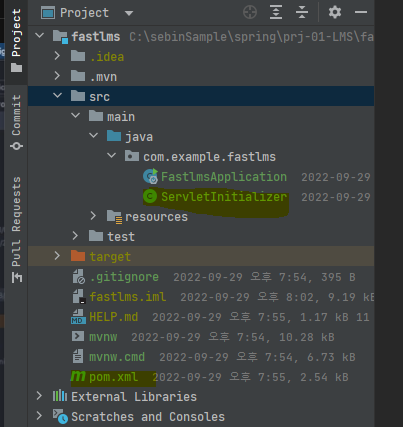Expand the target folder
The image size is (403, 427).
tap(57, 256)
